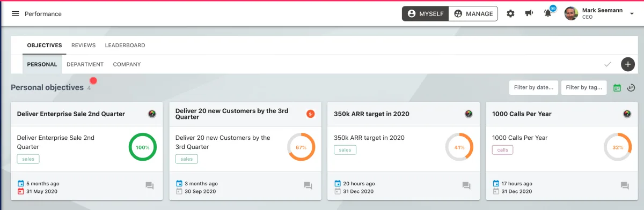This screenshot has height=210, width=644.
Task: Open the hamburger navigation menu
Action: (15, 13)
